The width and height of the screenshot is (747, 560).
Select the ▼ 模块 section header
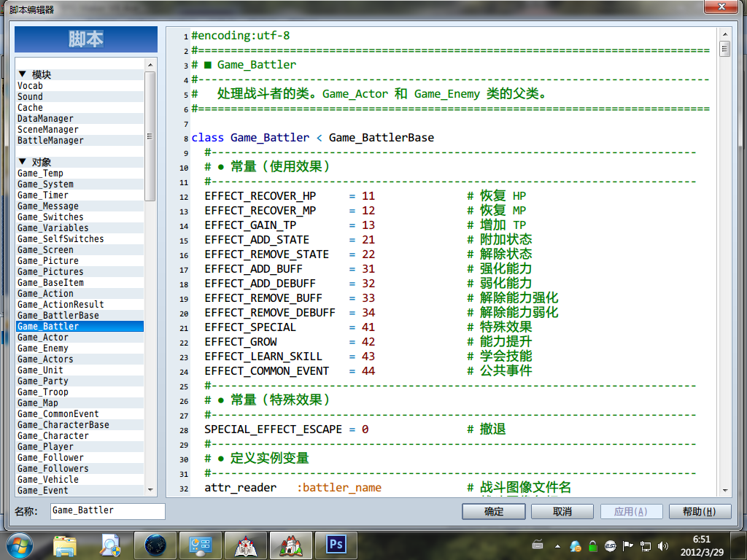(80, 75)
